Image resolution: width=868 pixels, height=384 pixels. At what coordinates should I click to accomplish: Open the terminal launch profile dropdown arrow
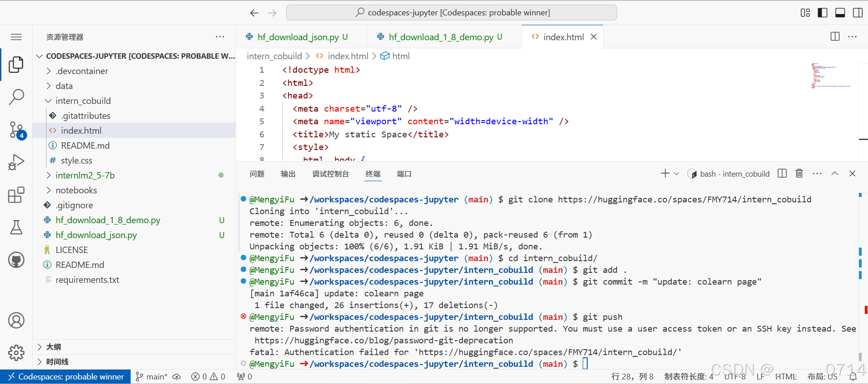676,173
